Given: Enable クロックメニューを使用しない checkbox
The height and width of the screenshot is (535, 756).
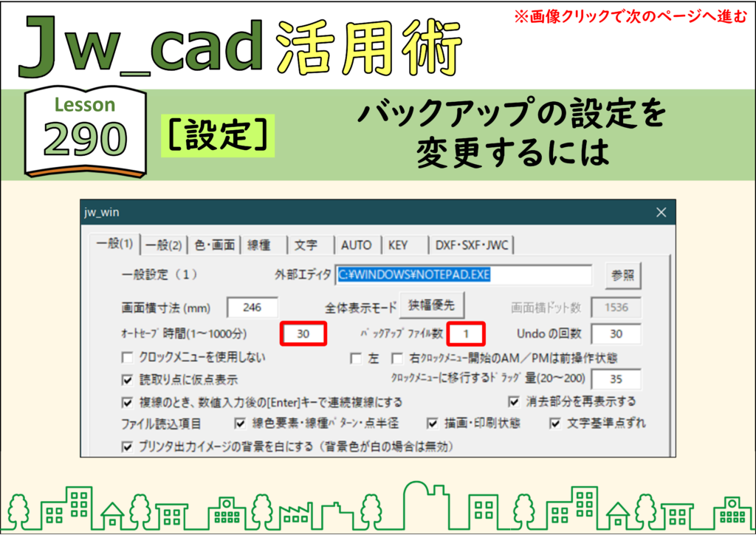Looking at the screenshot, I should [127, 358].
